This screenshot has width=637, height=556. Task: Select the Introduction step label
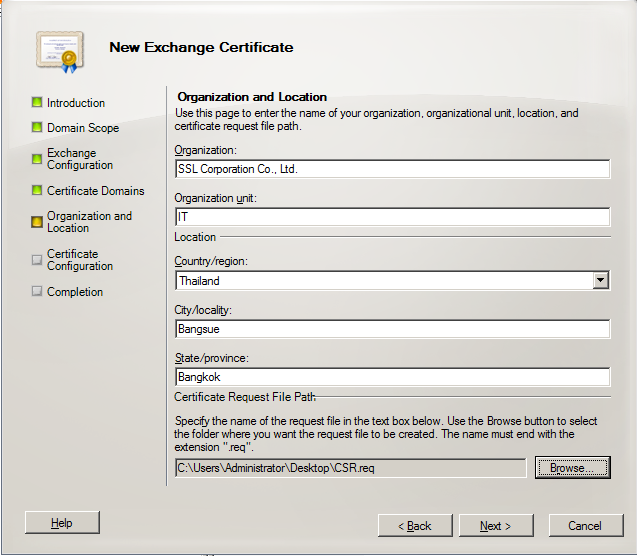click(x=76, y=103)
